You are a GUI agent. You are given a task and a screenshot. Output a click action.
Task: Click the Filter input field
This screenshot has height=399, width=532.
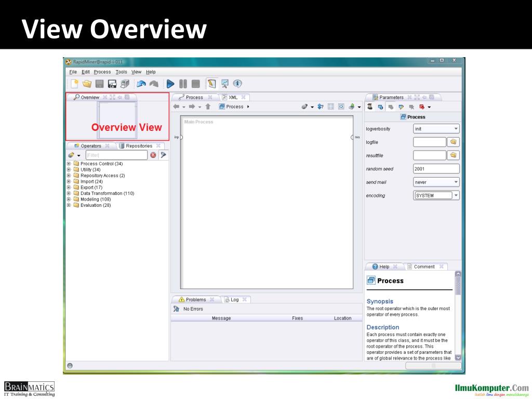(116, 155)
